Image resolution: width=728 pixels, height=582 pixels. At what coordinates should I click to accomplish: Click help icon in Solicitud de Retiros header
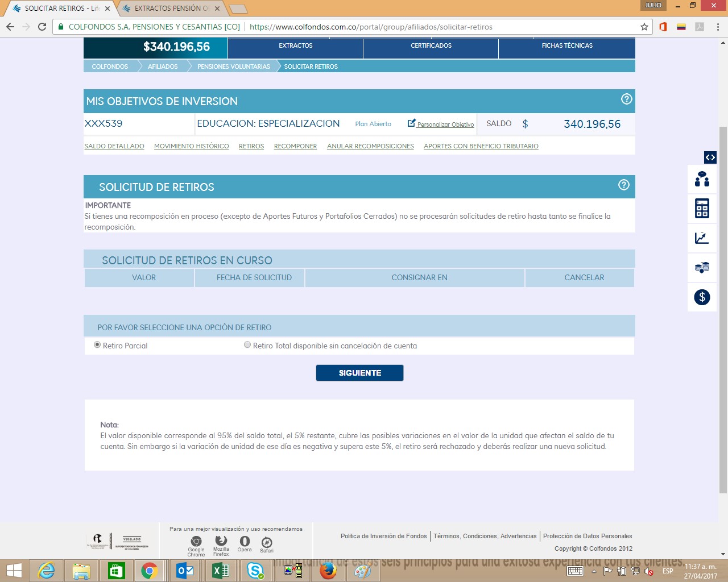[x=623, y=185]
